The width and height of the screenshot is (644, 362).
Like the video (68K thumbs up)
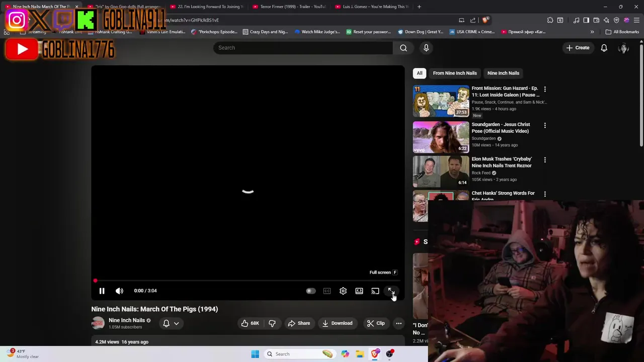pos(250,323)
